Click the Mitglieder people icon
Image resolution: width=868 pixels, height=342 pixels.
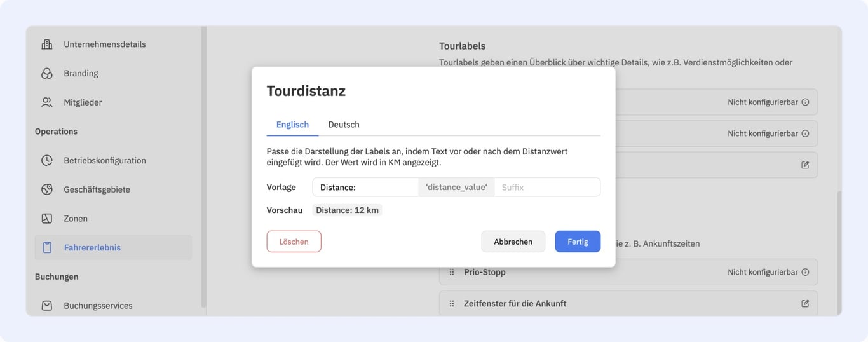coord(47,102)
